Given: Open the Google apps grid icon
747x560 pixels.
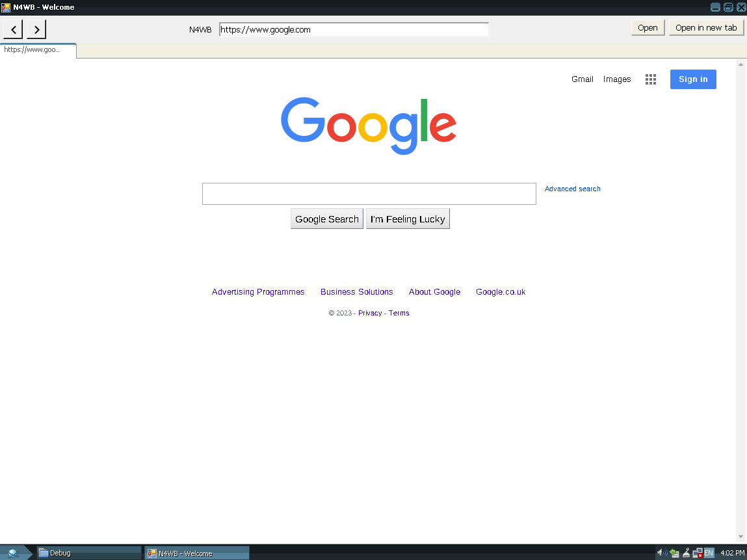Looking at the screenshot, I should (x=650, y=79).
